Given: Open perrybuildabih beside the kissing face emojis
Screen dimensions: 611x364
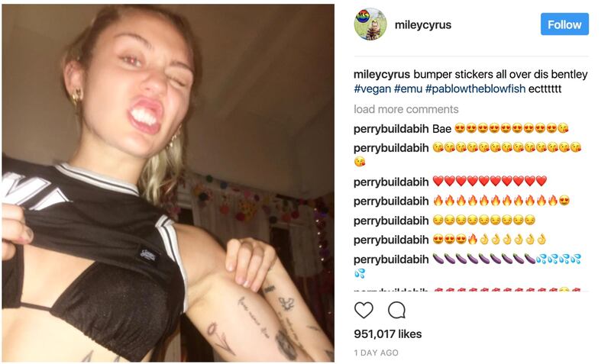Looking at the screenshot, I should point(391,148).
